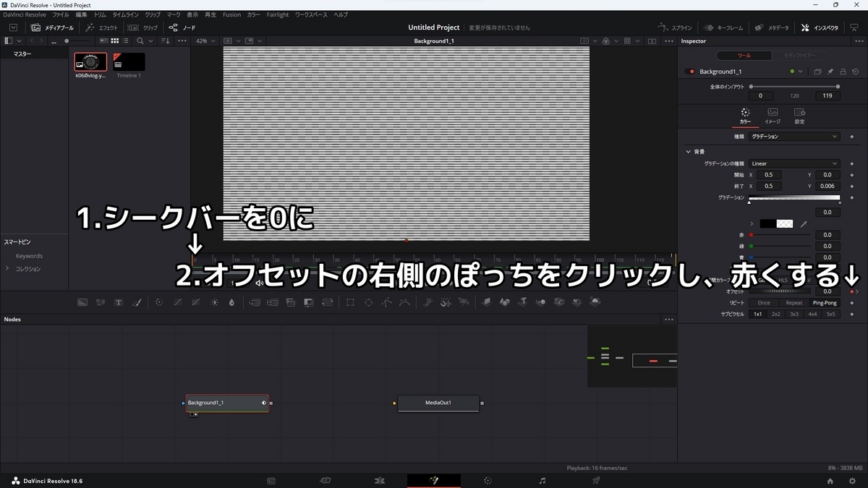Open the キーフレーム (Keyframes) panel

pos(725,27)
